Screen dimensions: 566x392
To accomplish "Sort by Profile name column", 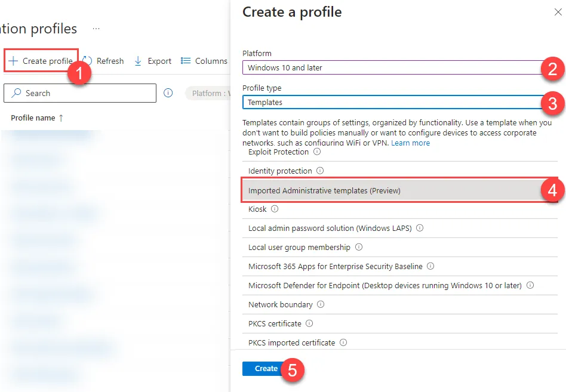I will [33, 118].
